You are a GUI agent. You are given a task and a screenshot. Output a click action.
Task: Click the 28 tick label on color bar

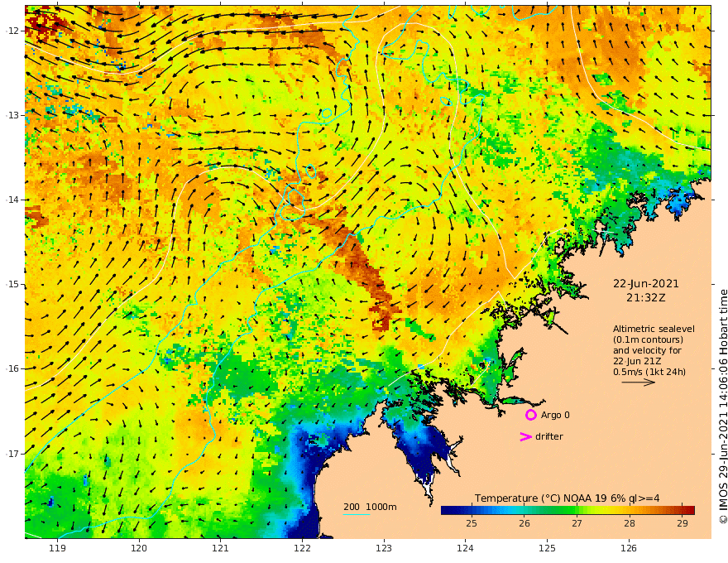click(x=629, y=523)
